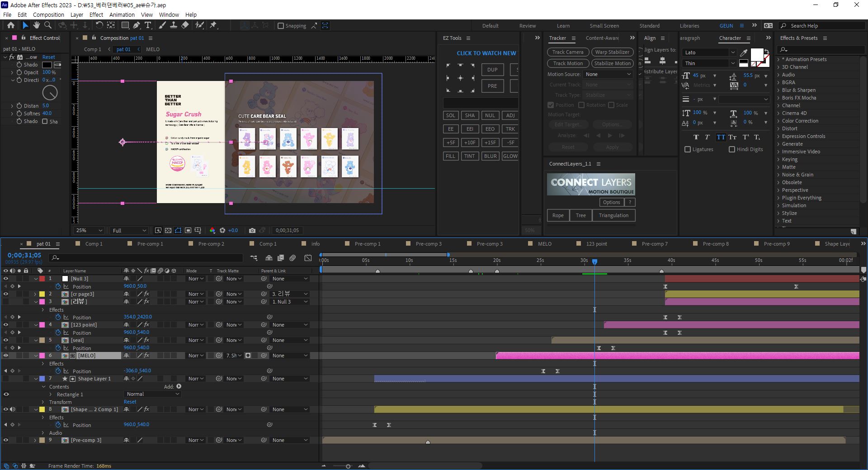
Task: Toggle mask and shape path visibility
Action: pos(178,230)
